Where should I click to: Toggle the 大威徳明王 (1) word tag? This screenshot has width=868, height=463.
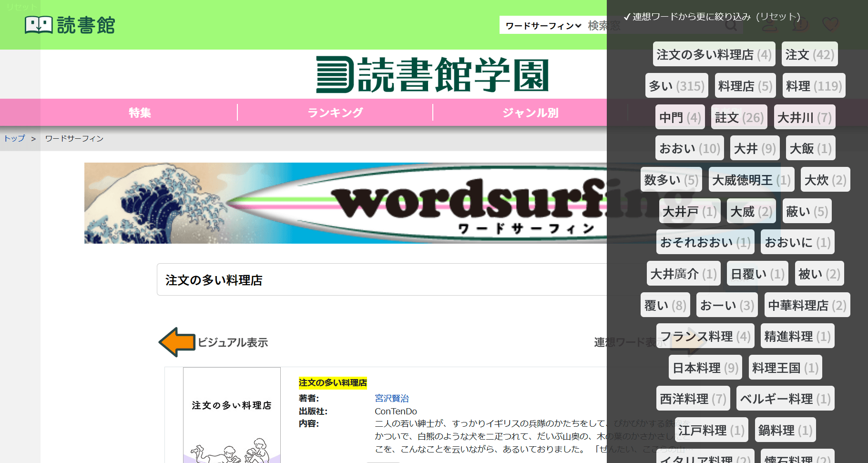point(751,179)
